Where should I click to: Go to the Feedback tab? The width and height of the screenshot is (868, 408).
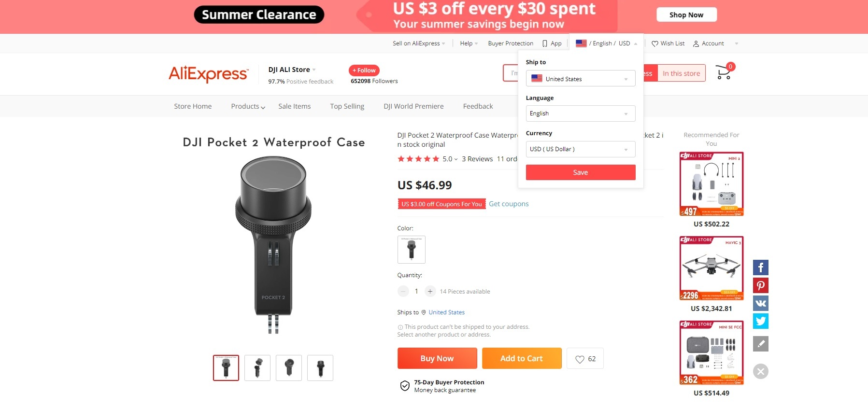coord(478,106)
